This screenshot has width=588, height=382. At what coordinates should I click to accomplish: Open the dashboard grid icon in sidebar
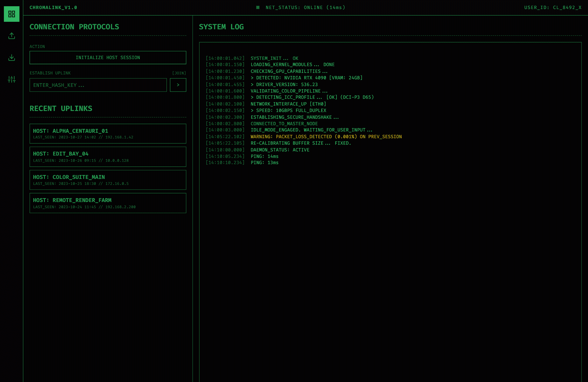[12, 14]
